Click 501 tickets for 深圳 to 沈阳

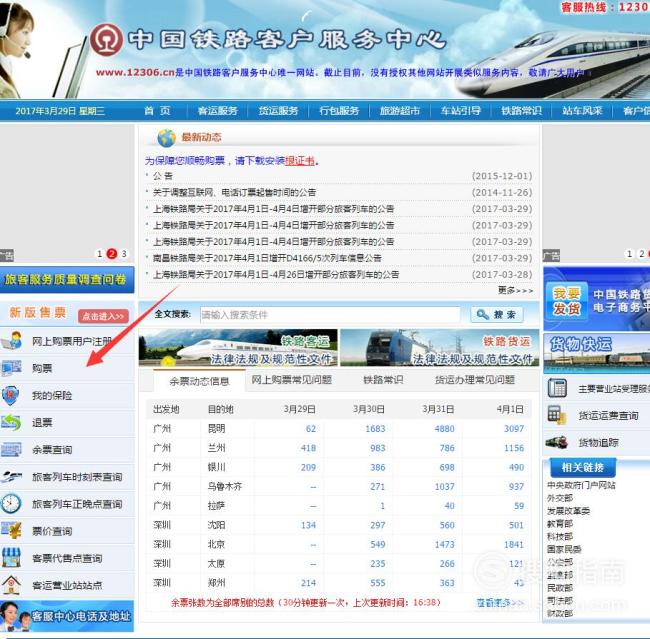516,525
